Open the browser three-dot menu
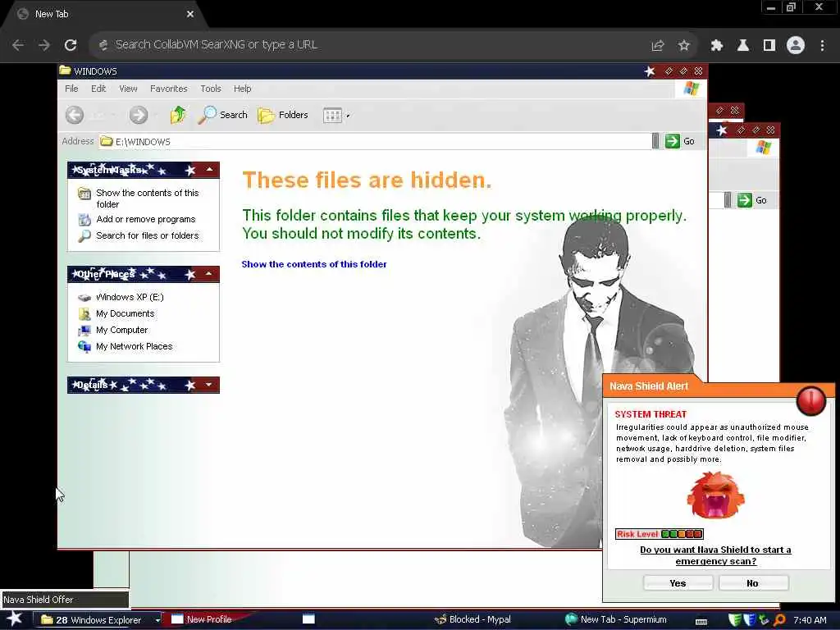This screenshot has width=840, height=630. click(822, 46)
